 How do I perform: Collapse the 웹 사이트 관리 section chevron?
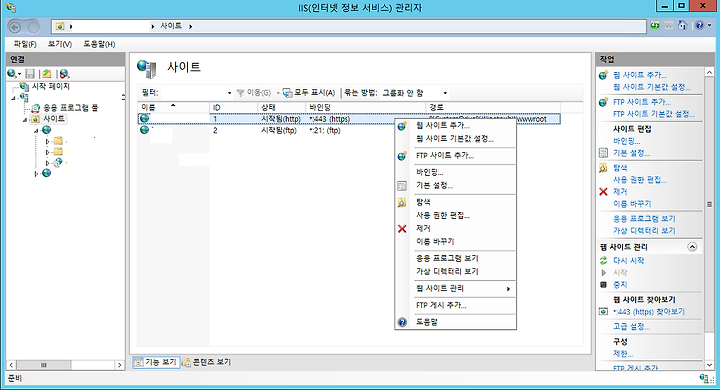tap(692, 247)
